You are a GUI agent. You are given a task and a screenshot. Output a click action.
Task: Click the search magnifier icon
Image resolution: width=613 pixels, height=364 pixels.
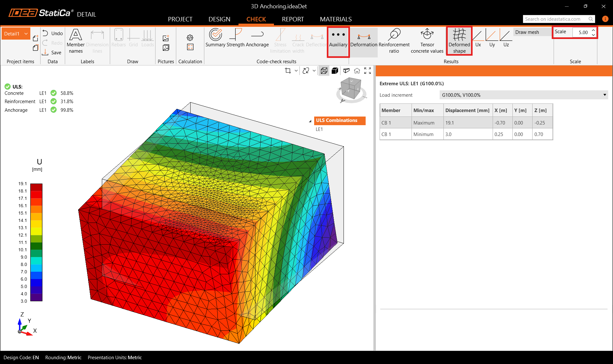(x=591, y=19)
